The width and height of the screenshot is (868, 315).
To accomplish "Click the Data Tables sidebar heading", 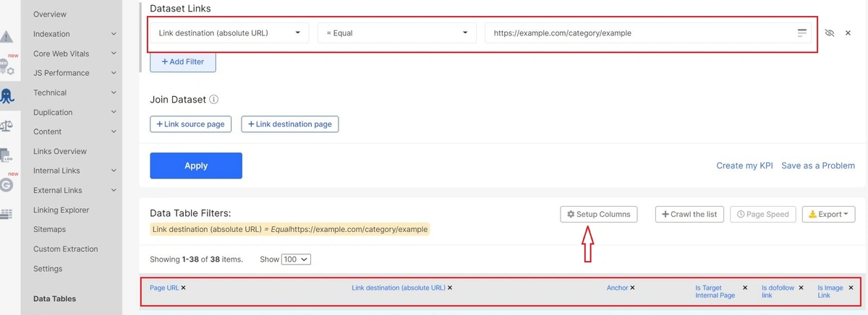I will [x=54, y=298].
